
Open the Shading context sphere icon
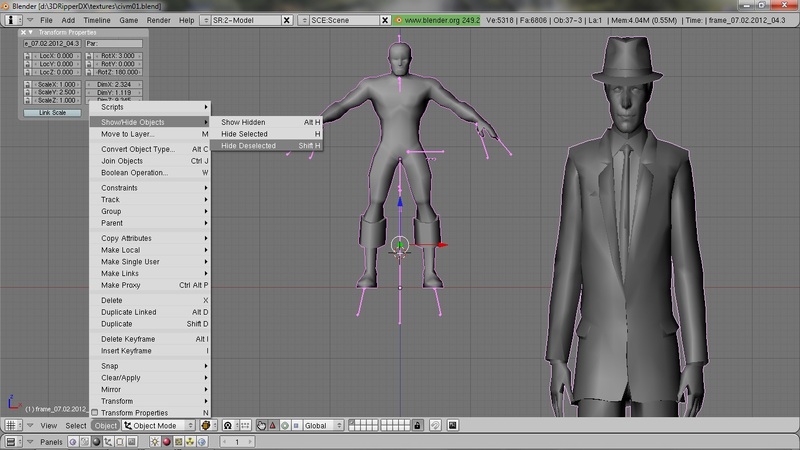point(96,442)
